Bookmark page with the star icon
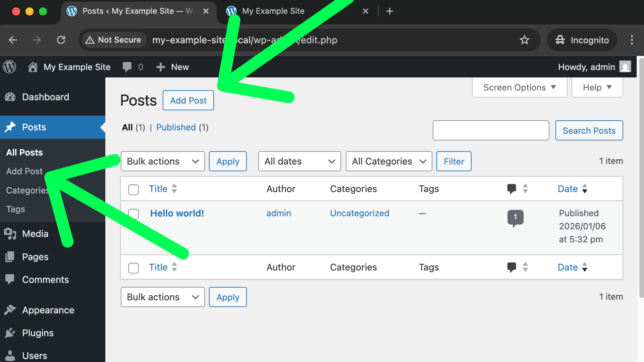644x362 pixels. [x=524, y=40]
